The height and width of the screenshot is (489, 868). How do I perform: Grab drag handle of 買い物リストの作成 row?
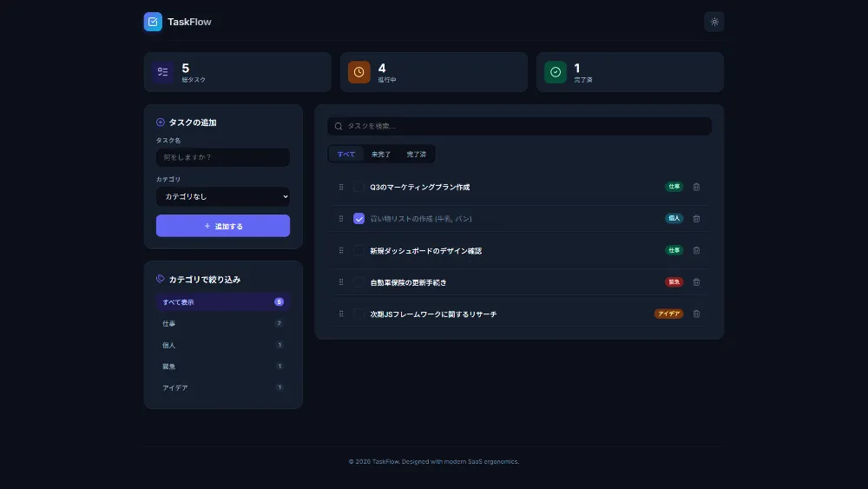click(x=341, y=219)
